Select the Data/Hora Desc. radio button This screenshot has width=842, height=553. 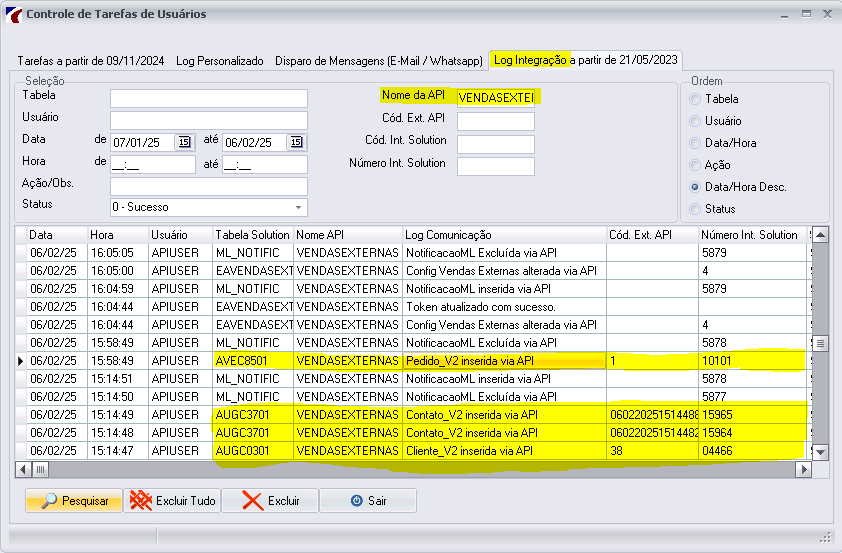click(x=695, y=187)
